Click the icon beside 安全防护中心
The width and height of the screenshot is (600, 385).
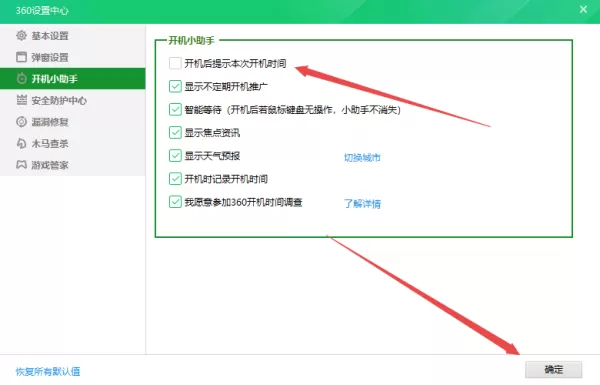pos(21,100)
